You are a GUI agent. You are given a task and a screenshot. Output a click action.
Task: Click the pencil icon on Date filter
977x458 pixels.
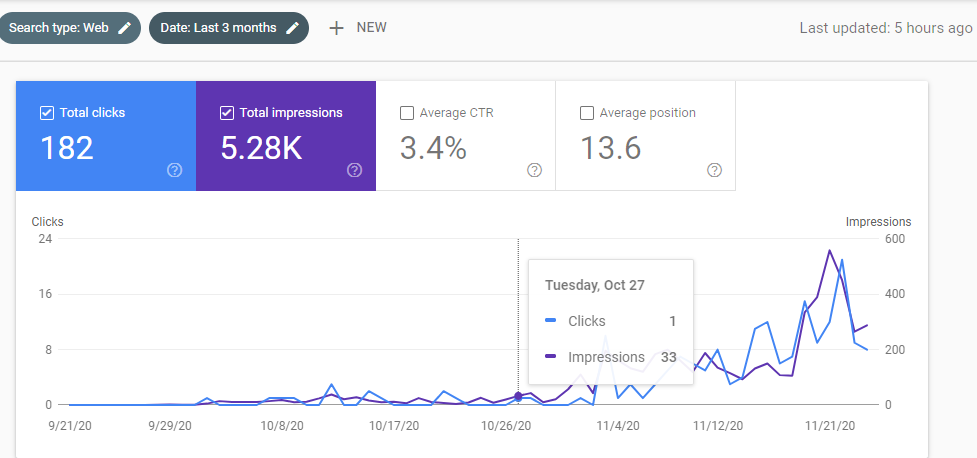tap(292, 28)
